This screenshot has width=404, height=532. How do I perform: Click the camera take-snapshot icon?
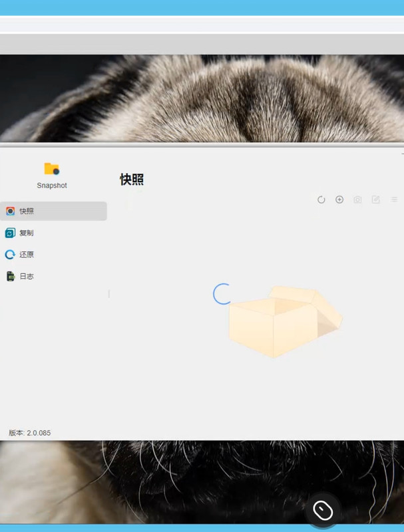(x=357, y=199)
